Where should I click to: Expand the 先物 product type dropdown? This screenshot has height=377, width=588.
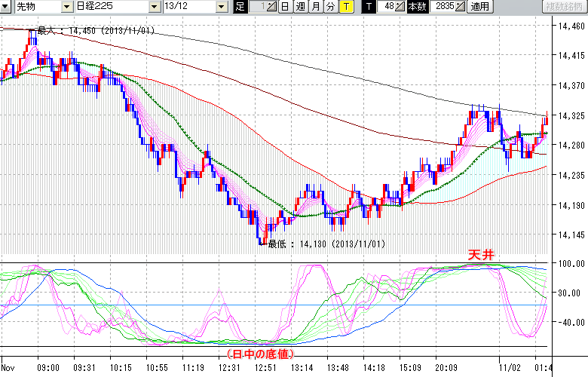pyautogui.click(x=68, y=7)
